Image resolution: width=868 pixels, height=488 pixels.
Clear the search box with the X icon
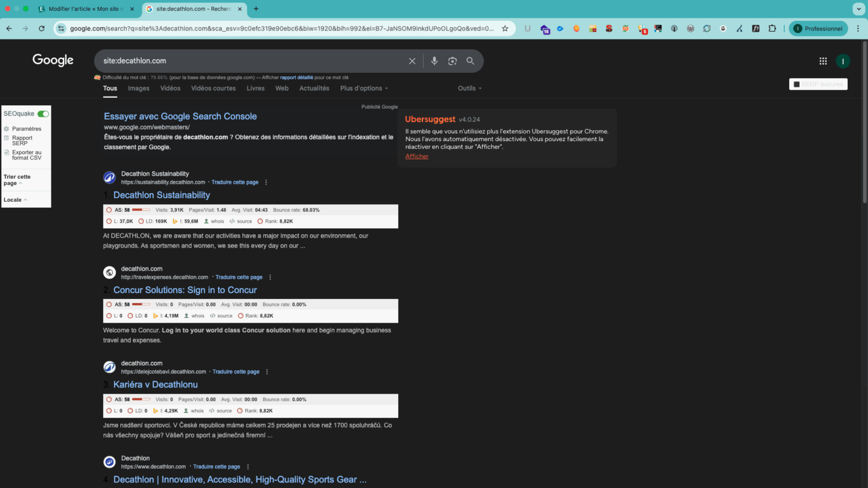412,61
